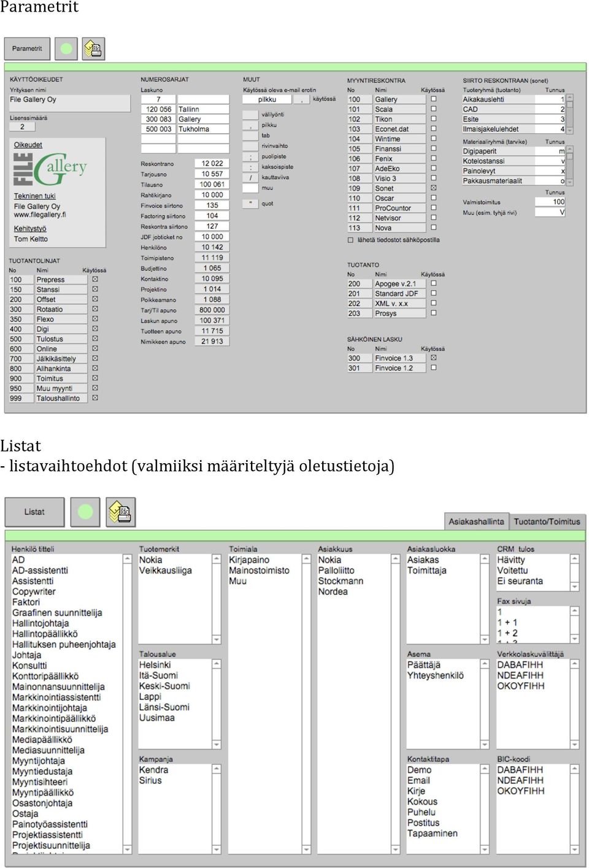Viewport: 589px width, 868px height.
Task: Click the green circle button beside Parametrit
Action: [66, 48]
